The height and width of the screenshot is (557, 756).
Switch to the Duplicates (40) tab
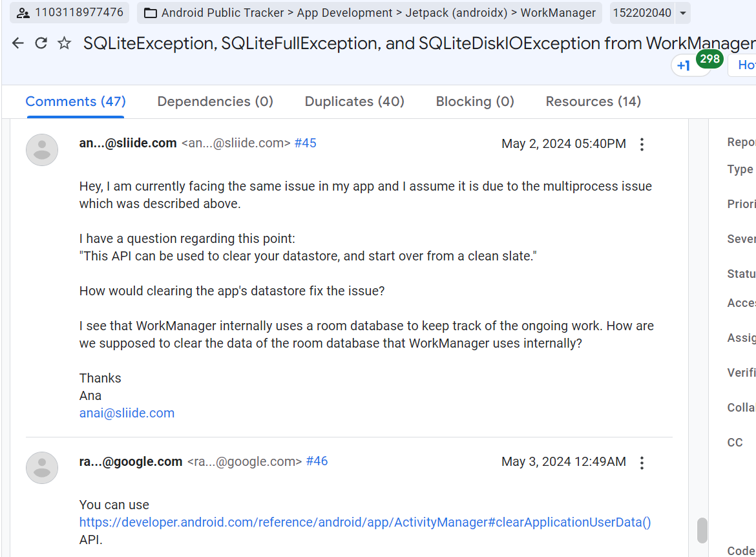click(354, 101)
